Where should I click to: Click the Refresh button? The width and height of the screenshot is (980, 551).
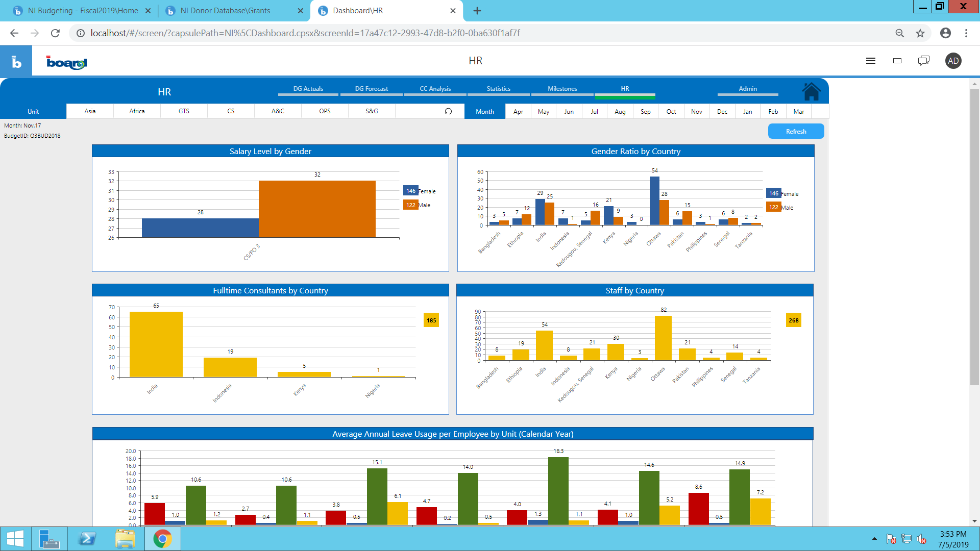click(x=796, y=132)
